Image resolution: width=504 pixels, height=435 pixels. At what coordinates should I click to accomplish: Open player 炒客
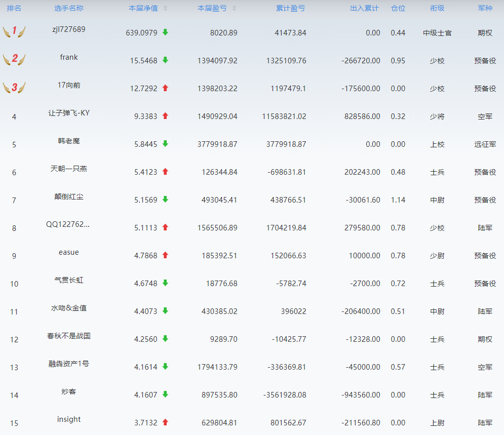(x=69, y=391)
